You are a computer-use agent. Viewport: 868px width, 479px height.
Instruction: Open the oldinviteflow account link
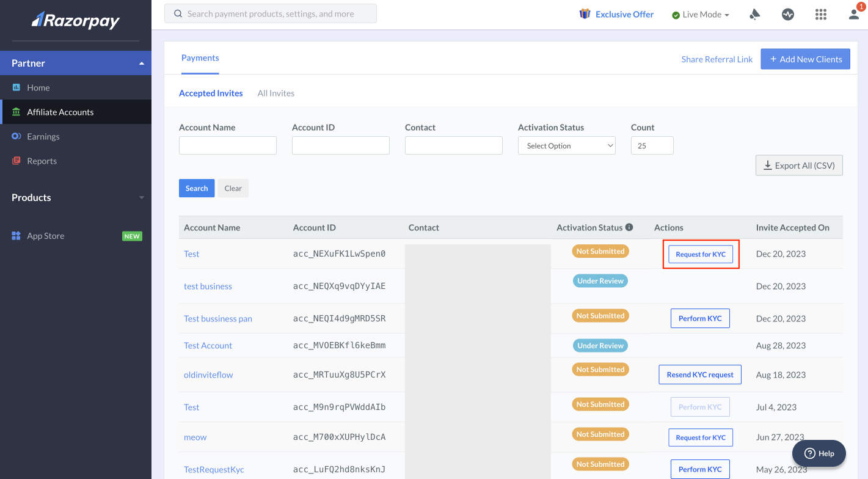click(x=208, y=375)
